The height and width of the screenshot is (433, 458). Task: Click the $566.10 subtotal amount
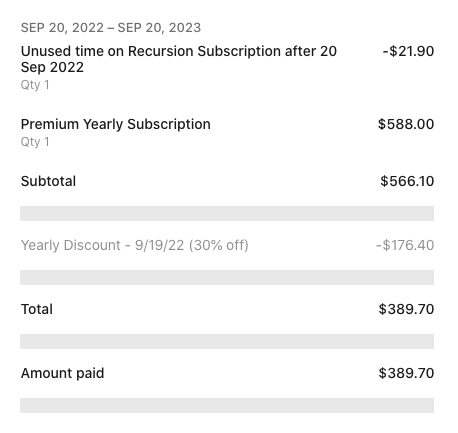(407, 181)
